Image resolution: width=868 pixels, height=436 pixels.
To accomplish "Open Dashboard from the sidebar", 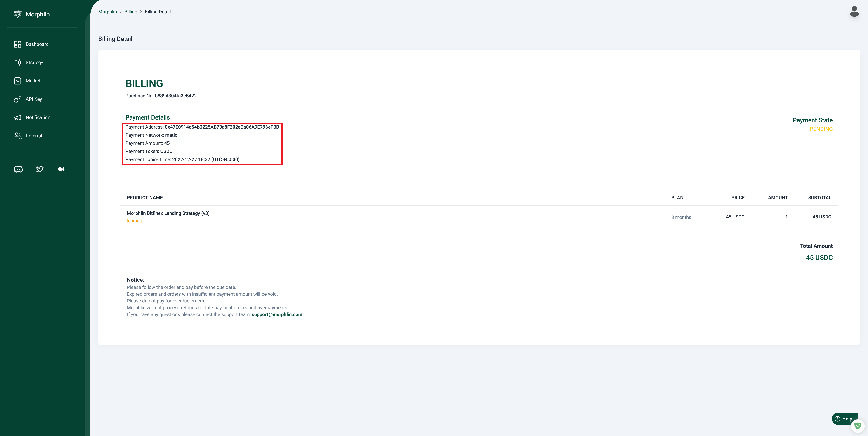I will pos(37,44).
